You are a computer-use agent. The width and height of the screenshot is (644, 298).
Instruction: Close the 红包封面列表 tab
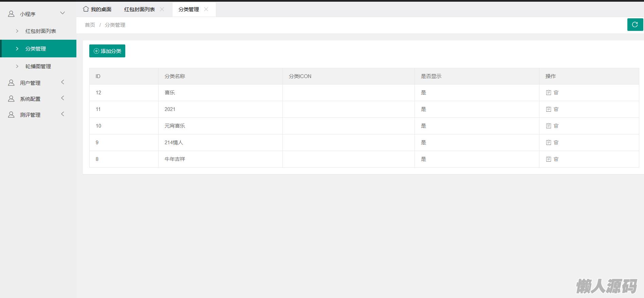pos(162,10)
